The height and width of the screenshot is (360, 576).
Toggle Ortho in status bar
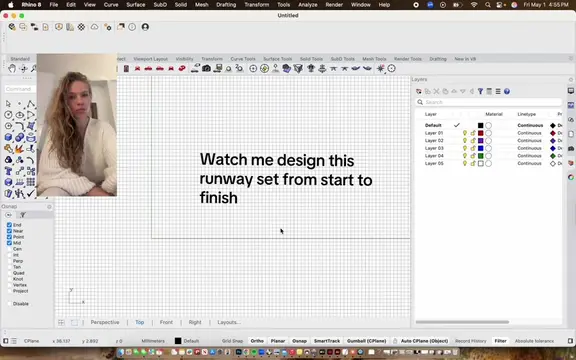[257, 341]
